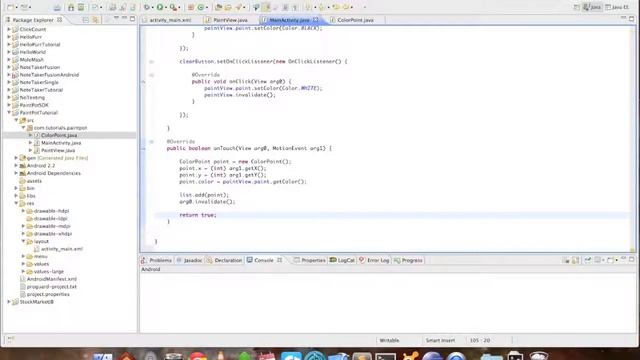
Task: Close the MainActivity.java editor tab
Action: click(x=316, y=20)
